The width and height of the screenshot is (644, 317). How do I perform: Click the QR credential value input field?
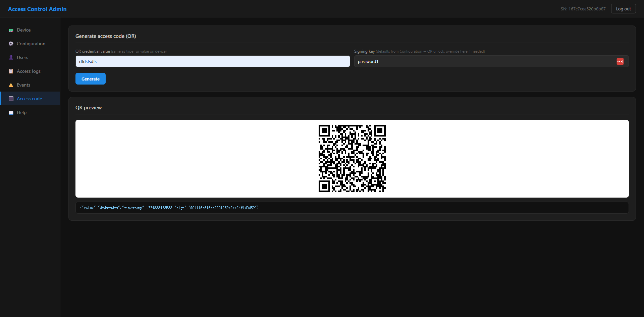pos(212,61)
